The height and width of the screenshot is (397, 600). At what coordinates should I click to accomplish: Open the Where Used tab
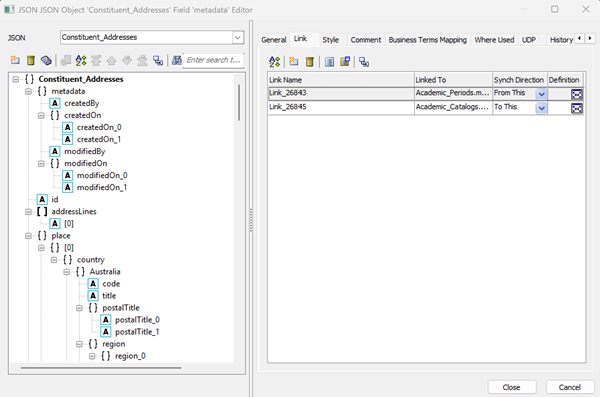[x=494, y=40]
